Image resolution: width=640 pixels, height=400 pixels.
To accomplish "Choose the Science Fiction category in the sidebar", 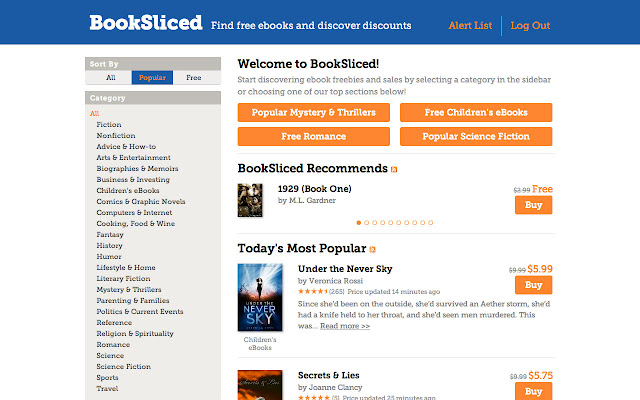I will (x=125, y=366).
